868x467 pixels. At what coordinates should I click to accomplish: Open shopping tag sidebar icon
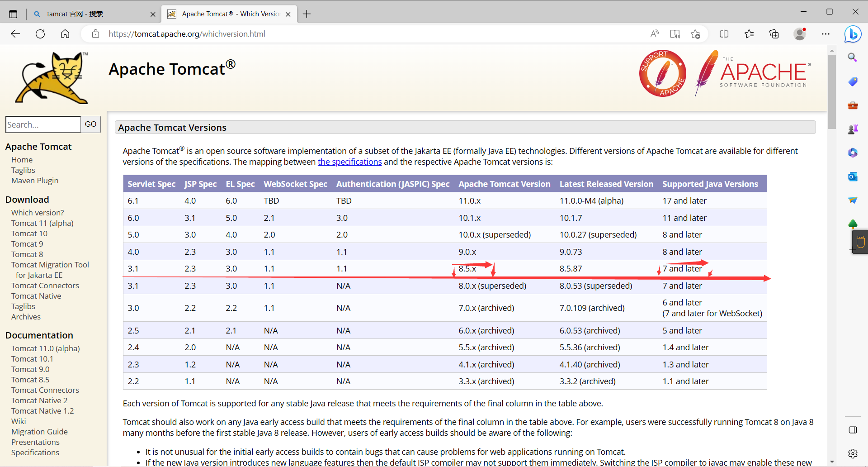853,81
